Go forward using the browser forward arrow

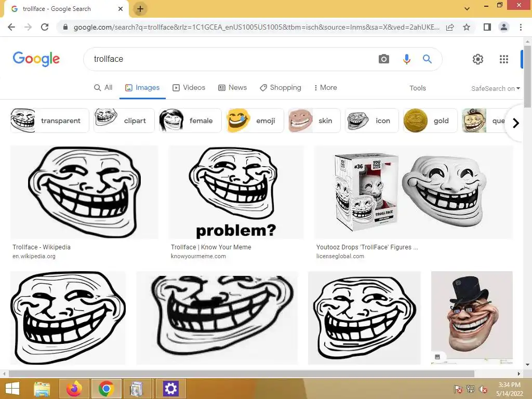(28, 27)
